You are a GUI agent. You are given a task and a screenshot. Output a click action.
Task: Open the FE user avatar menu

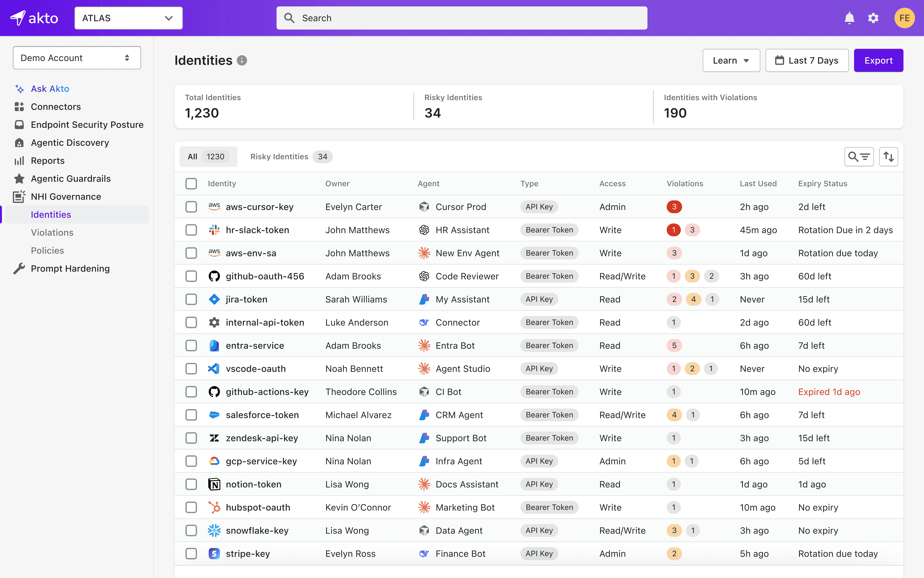(x=905, y=18)
